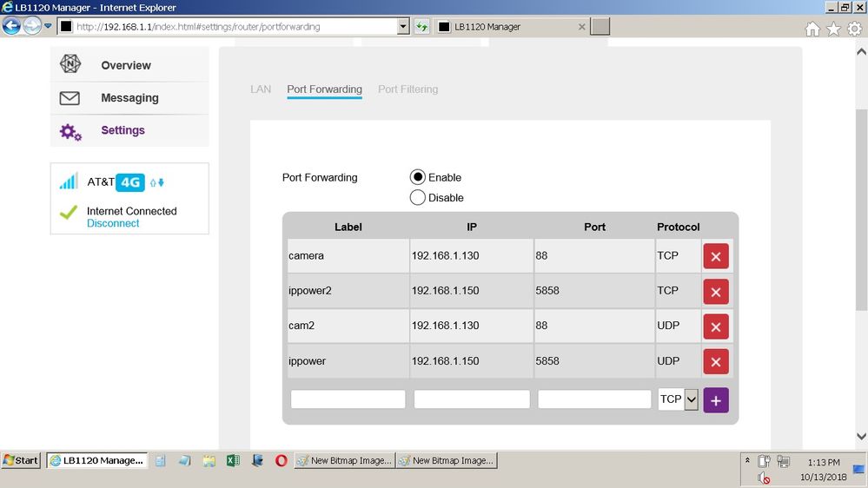Viewport: 868px width, 488px height.
Task: Open Messaging from the sidebar
Action: [129, 98]
